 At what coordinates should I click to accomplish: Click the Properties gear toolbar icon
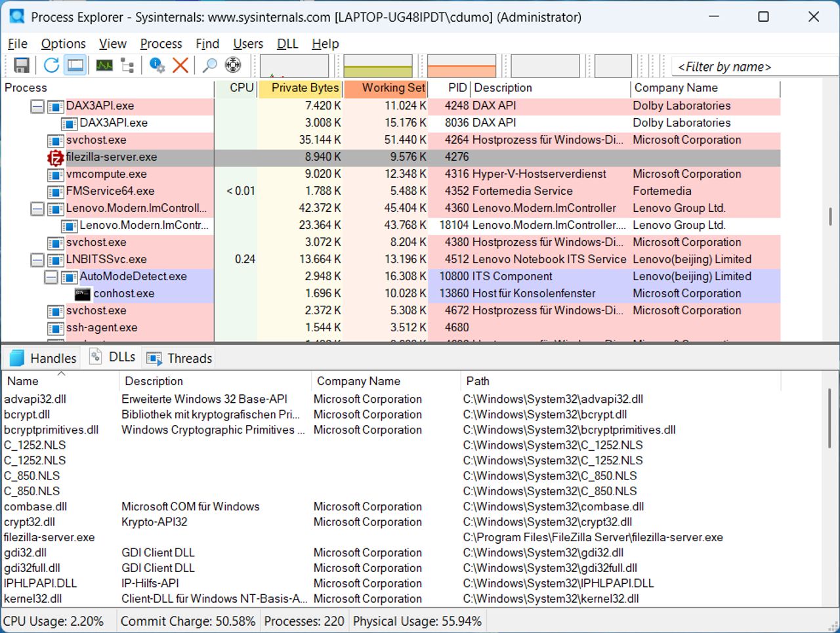[157, 65]
